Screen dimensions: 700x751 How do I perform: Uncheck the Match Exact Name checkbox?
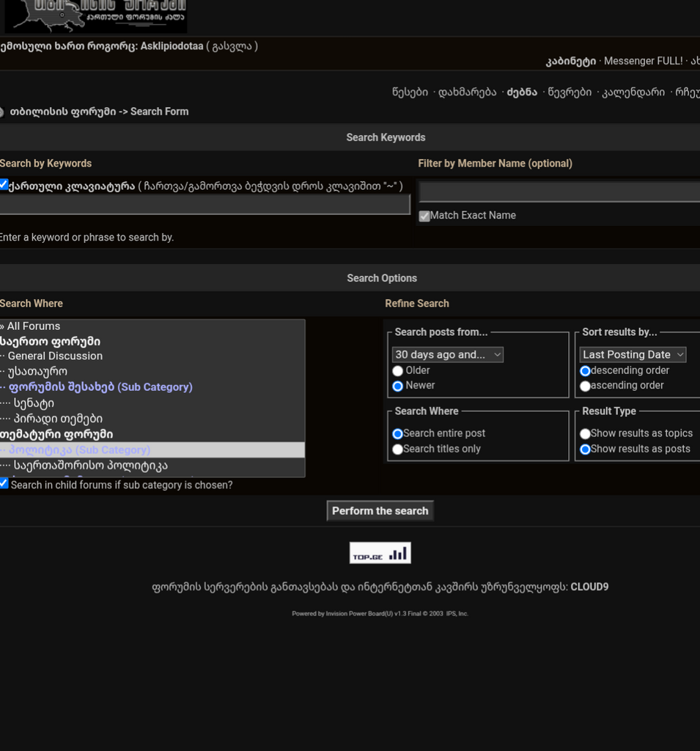point(424,216)
